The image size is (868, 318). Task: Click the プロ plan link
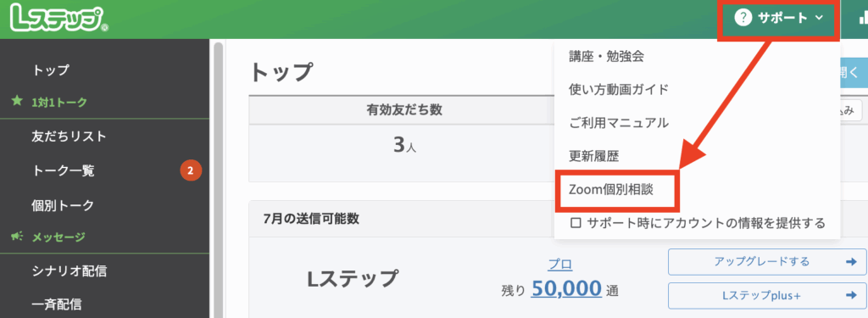pyautogui.click(x=559, y=265)
